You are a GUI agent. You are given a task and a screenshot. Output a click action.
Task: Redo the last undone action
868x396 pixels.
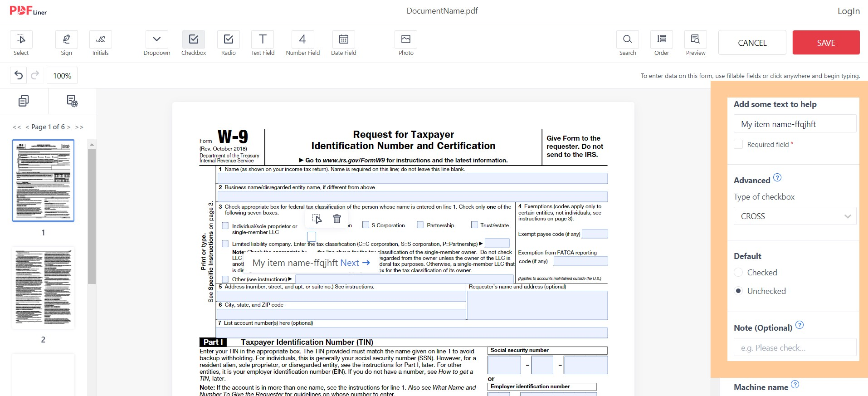pyautogui.click(x=35, y=75)
